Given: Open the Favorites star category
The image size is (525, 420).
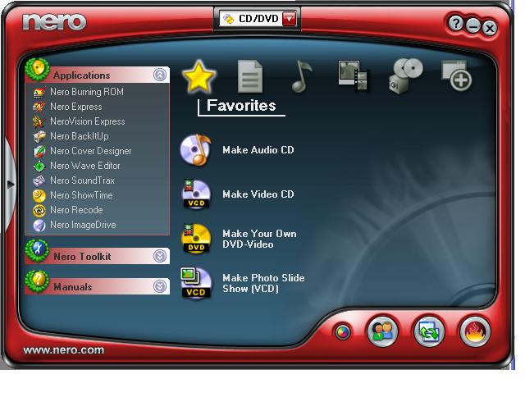Looking at the screenshot, I should click(199, 76).
